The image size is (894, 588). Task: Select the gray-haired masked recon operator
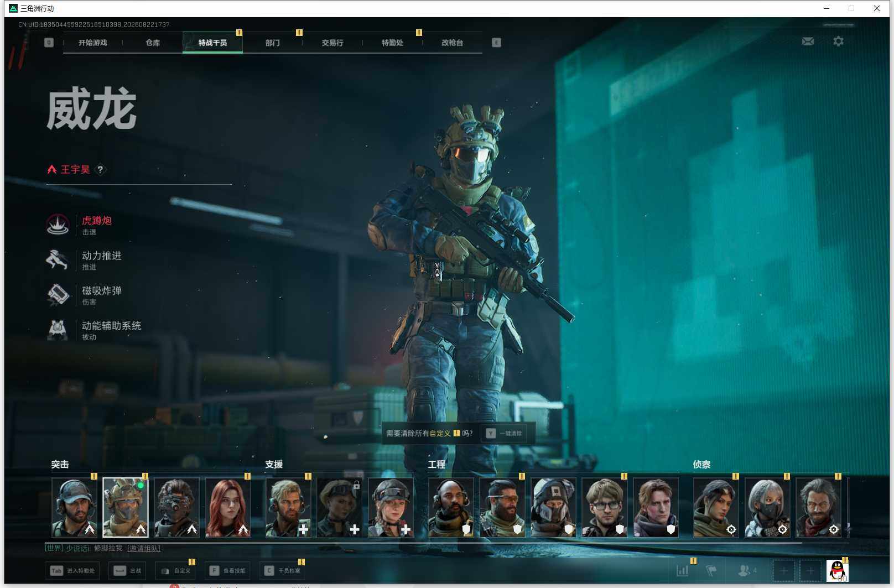click(767, 507)
